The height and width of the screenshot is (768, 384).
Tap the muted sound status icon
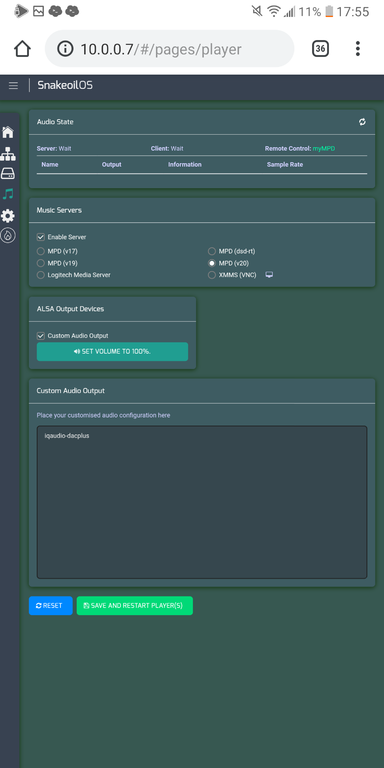(x=257, y=11)
